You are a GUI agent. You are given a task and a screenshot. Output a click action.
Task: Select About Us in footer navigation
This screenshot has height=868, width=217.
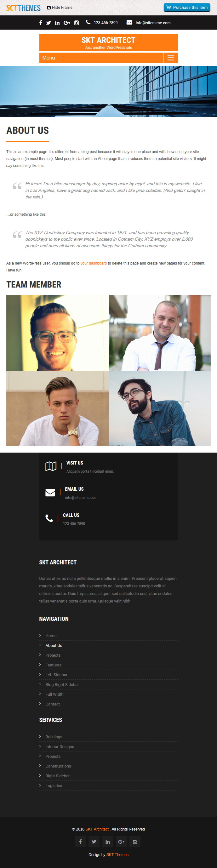[54, 645]
